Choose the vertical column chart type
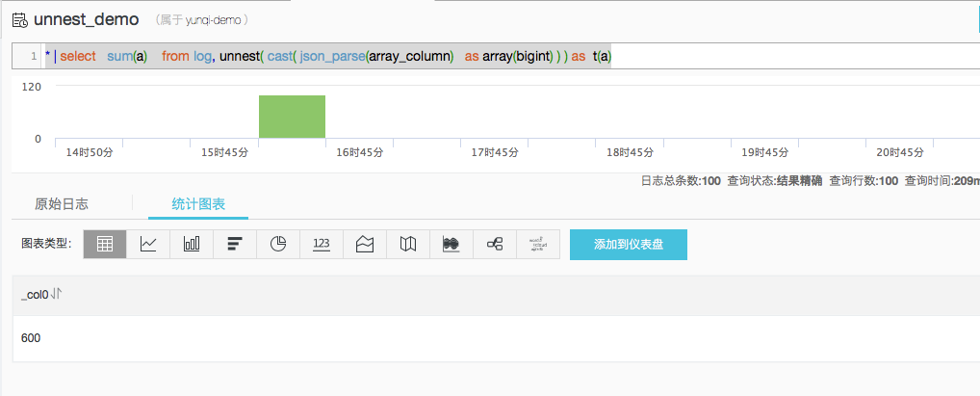 [x=192, y=244]
